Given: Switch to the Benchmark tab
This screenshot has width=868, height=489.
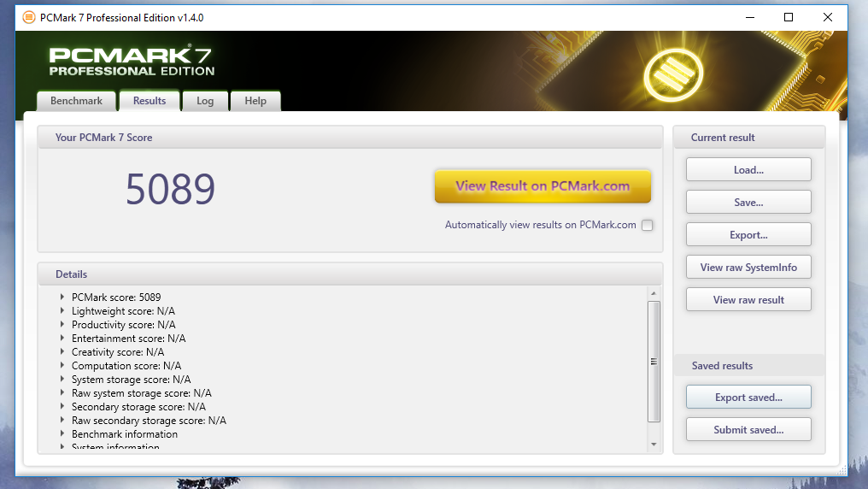Looking at the screenshot, I should 76,101.
